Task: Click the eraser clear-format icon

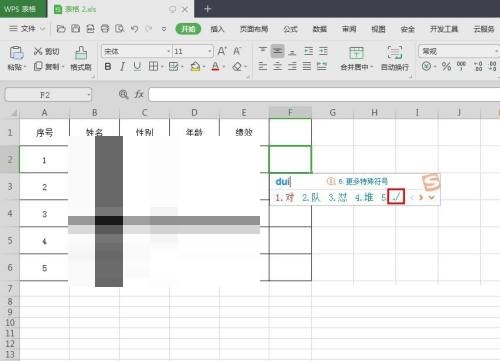Action: click(x=237, y=66)
